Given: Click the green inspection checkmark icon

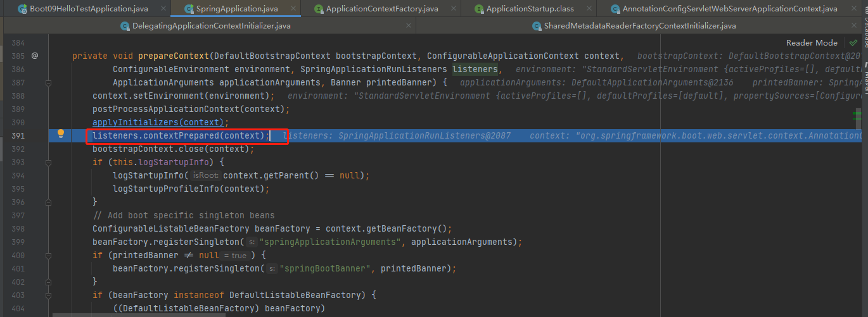Looking at the screenshot, I should point(853,42).
